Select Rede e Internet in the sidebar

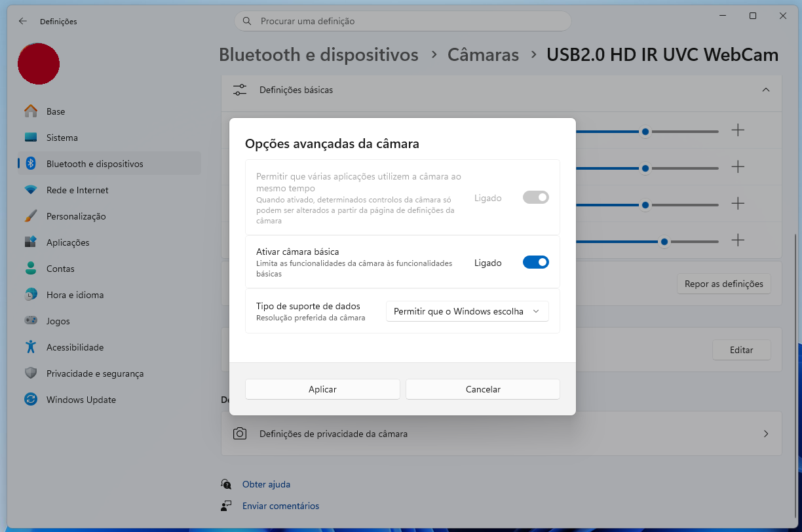click(x=109, y=190)
